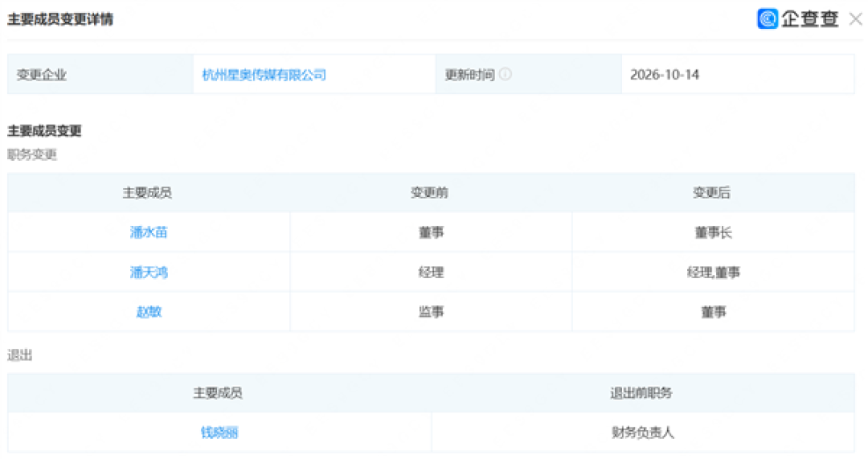Click 经理 in 潘天鸿's 变更前 cell
The height and width of the screenshot is (459, 868).
(x=432, y=272)
